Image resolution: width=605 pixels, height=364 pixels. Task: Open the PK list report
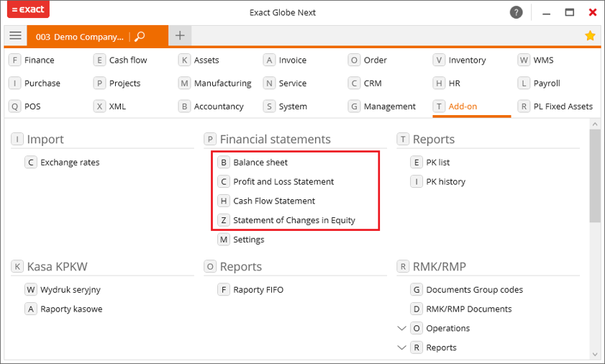(x=430, y=162)
